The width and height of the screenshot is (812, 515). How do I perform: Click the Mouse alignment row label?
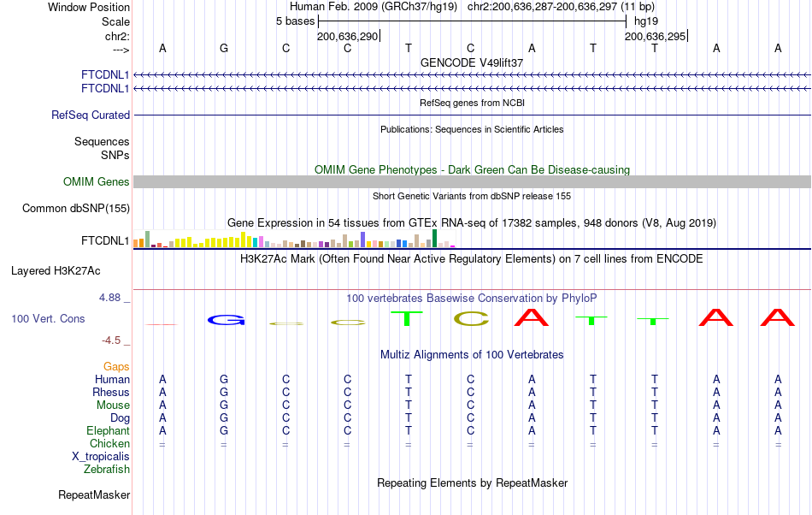[113, 405]
